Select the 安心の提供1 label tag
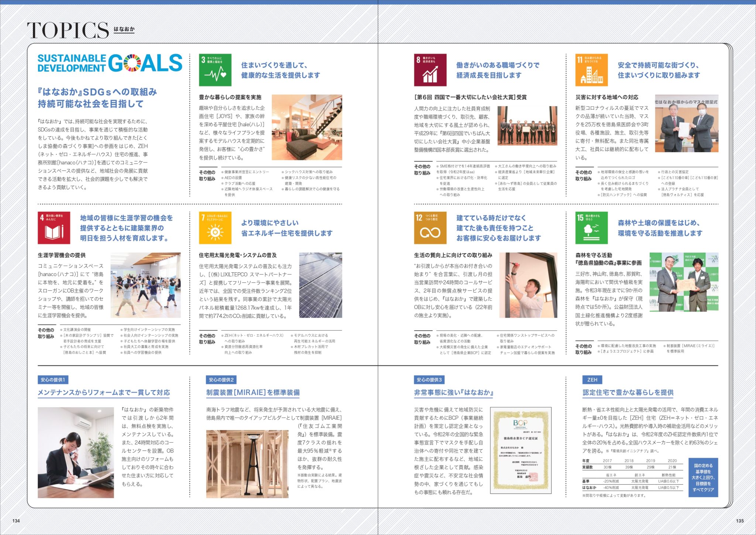This screenshot has height=535, width=756. tap(53, 380)
